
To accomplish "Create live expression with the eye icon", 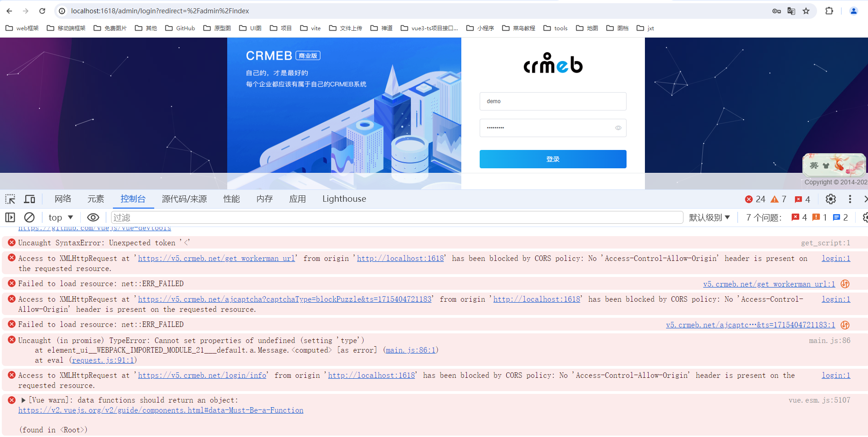I will point(93,217).
